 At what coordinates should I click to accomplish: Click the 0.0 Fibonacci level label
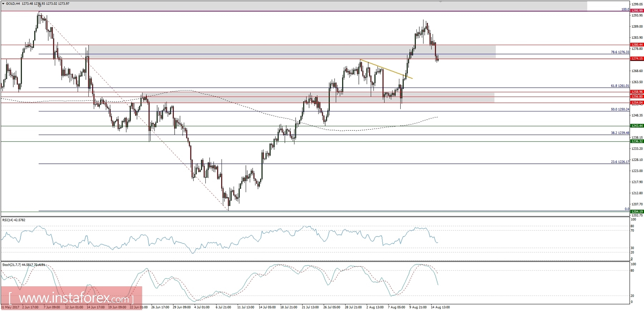click(x=627, y=209)
